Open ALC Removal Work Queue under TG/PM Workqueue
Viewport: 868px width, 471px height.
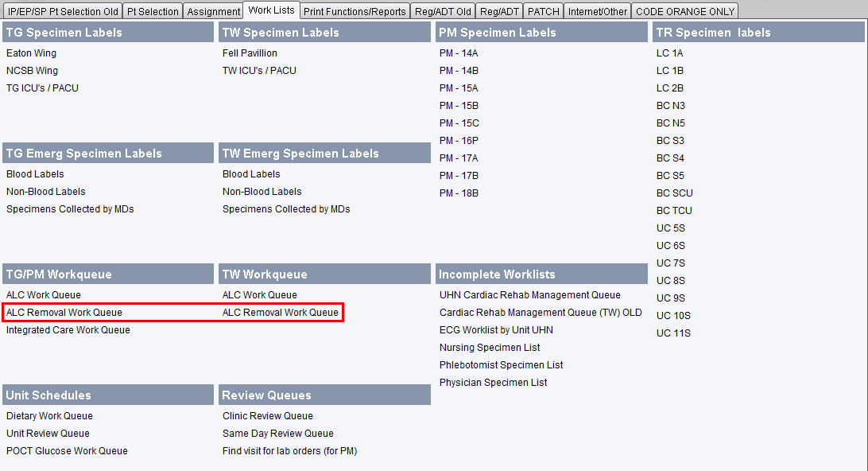tap(64, 313)
